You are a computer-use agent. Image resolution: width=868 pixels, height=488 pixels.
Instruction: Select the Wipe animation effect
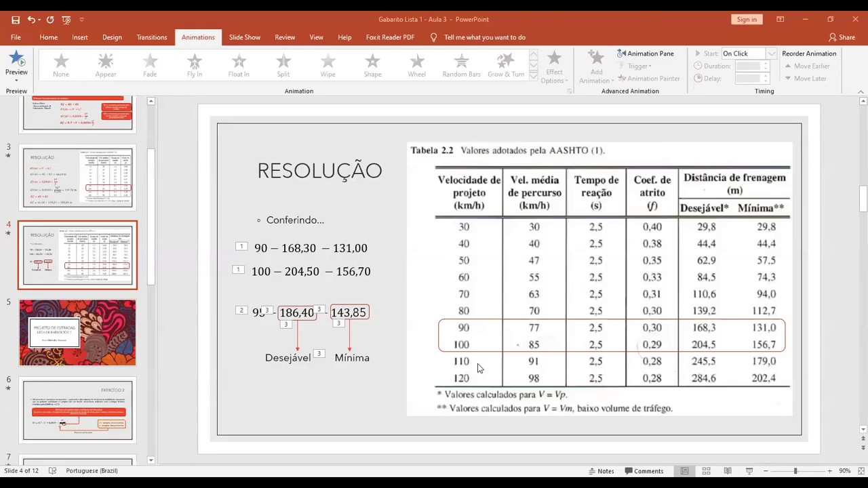pyautogui.click(x=328, y=66)
